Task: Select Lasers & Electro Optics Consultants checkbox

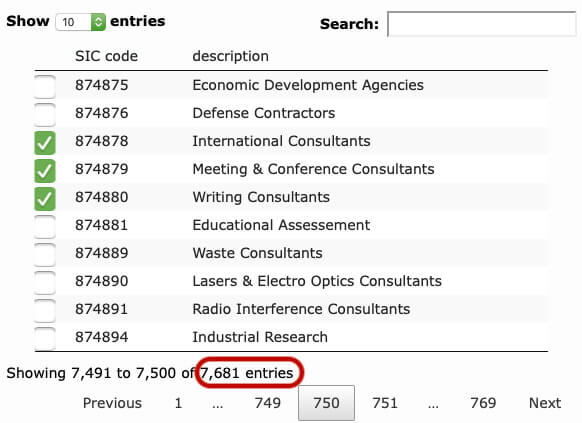Action: [x=45, y=283]
